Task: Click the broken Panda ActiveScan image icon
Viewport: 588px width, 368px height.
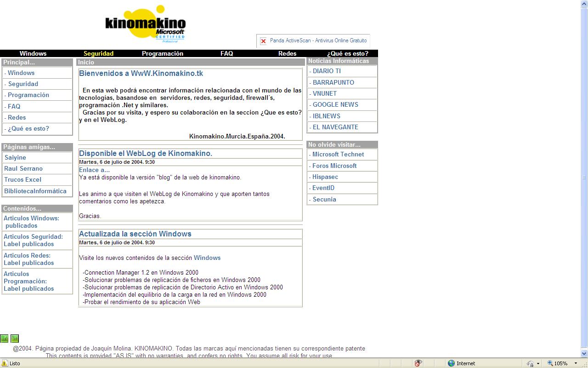Action: (x=263, y=41)
